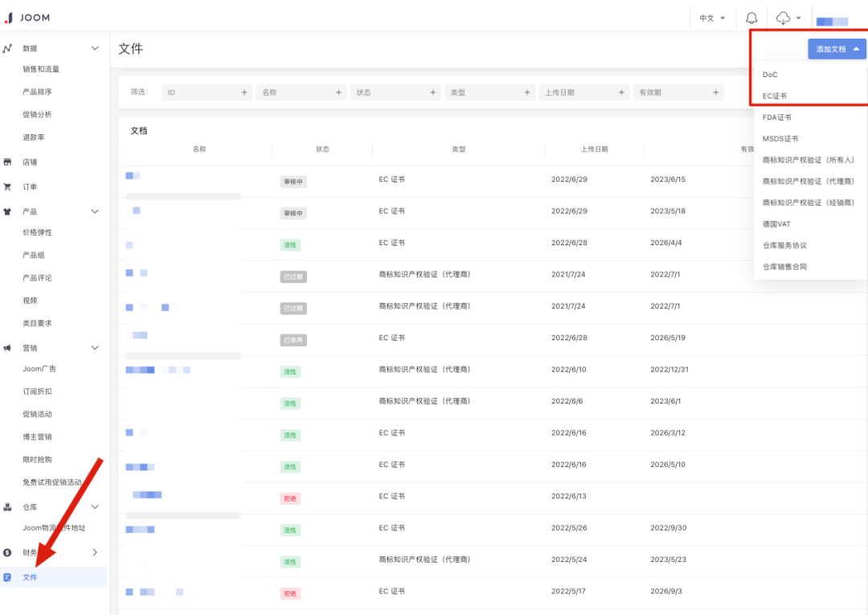Click the 订单 shopping cart icon
The width and height of the screenshot is (868, 615).
8,187
